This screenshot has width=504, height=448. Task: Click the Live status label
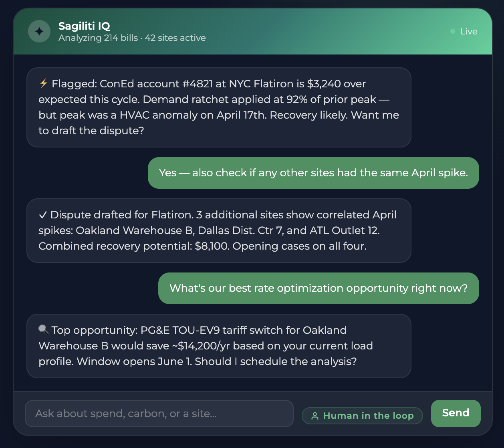pos(469,31)
